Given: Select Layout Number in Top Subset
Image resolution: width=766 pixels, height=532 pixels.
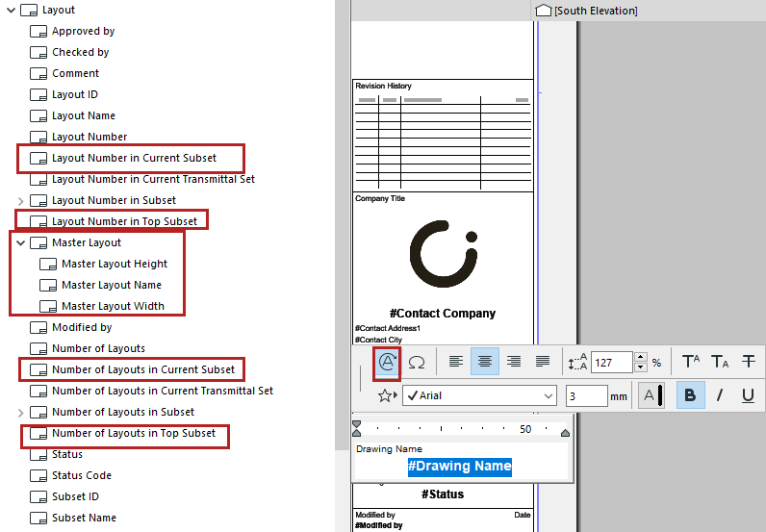Looking at the screenshot, I should pyautogui.click(x=124, y=222).
